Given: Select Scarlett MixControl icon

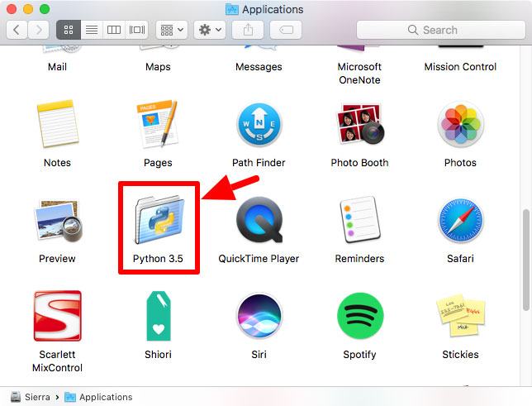Looking at the screenshot, I should 58,316.
